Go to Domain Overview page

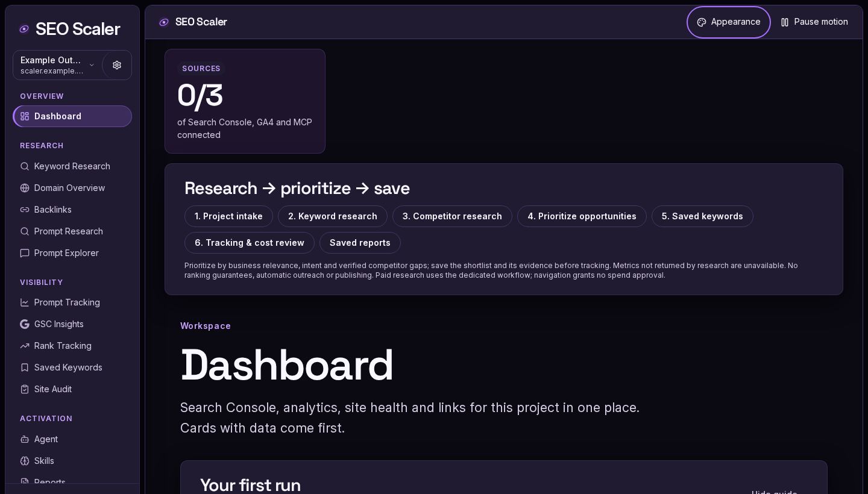click(72, 188)
